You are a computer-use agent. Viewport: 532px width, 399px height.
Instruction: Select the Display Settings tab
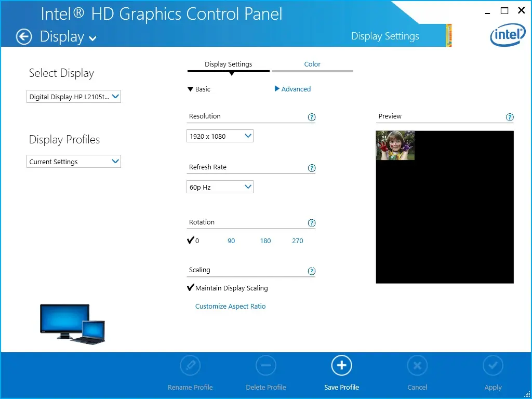point(228,64)
